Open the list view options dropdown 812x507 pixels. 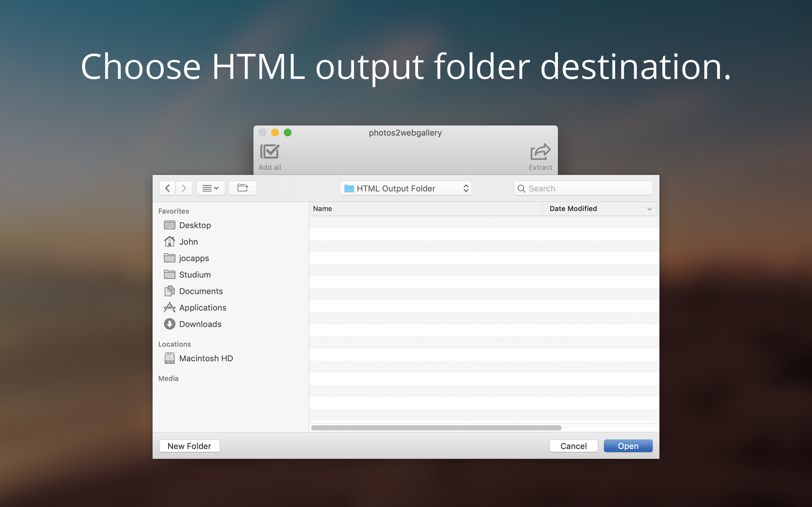211,188
